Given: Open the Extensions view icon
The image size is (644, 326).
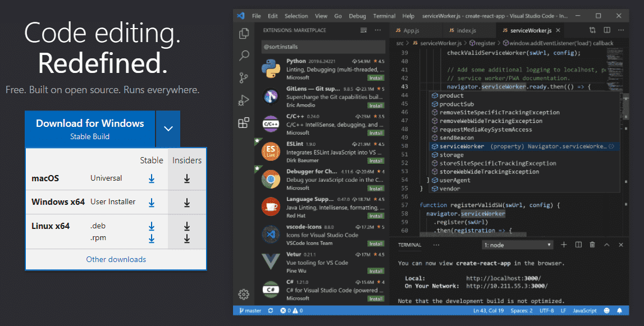Looking at the screenshot, I should (244, 123).
